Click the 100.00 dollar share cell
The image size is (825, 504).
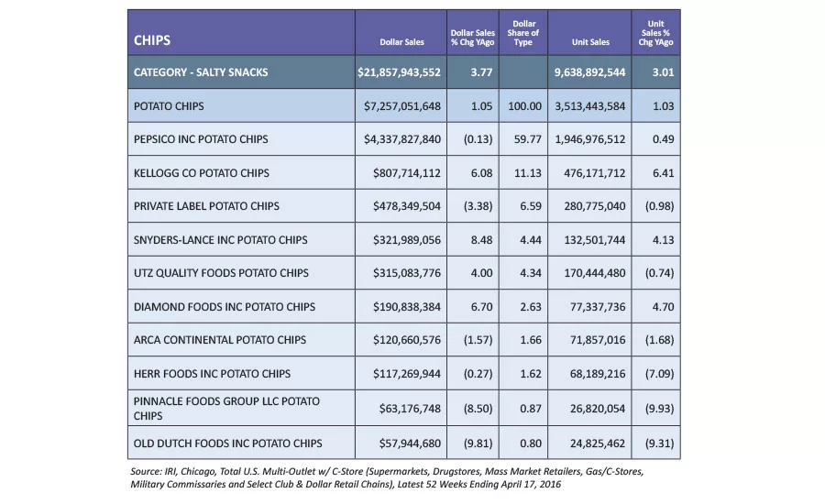pyautogui.click(x=524, y=106)
